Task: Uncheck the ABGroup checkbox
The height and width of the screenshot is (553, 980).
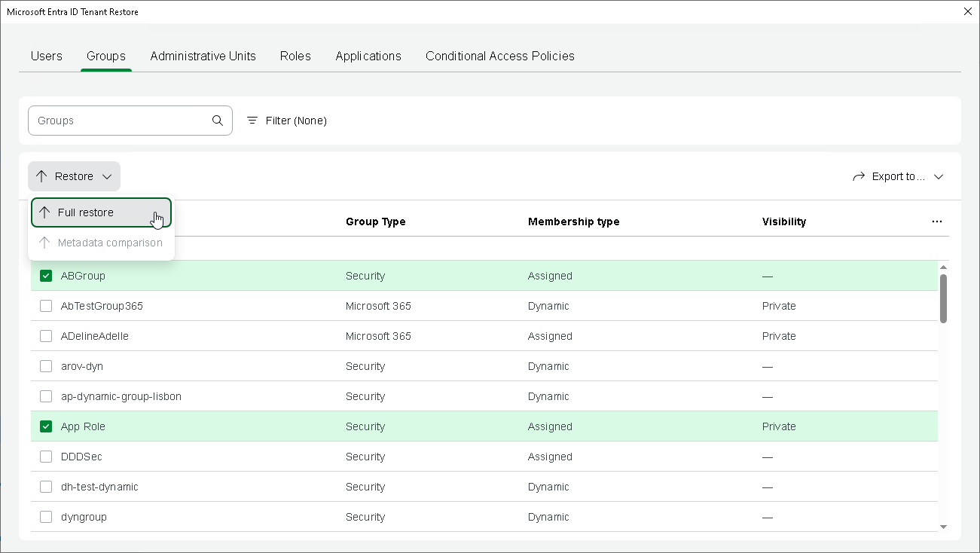Action: [x=46, y=276]
